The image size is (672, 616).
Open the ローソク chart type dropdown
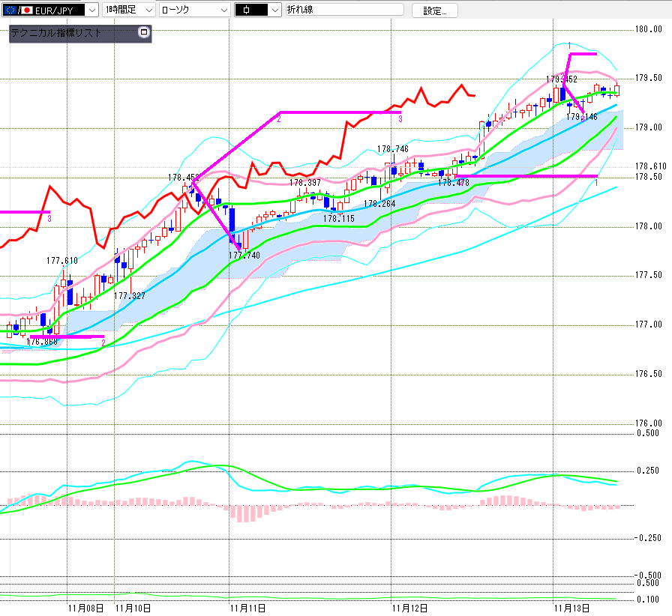click(222, 10)
